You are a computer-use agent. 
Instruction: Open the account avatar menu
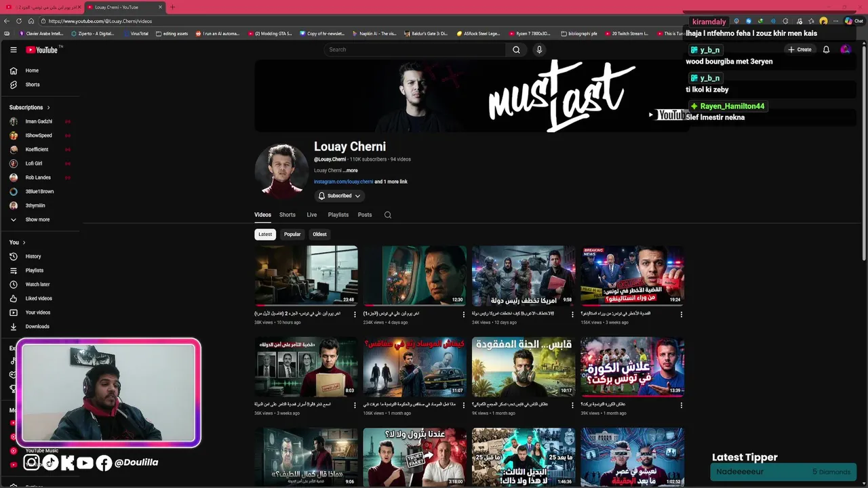[x=845, y=49]
